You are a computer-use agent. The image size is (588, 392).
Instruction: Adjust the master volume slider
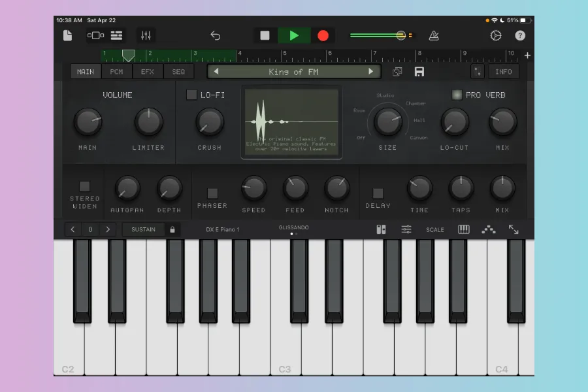400,35
